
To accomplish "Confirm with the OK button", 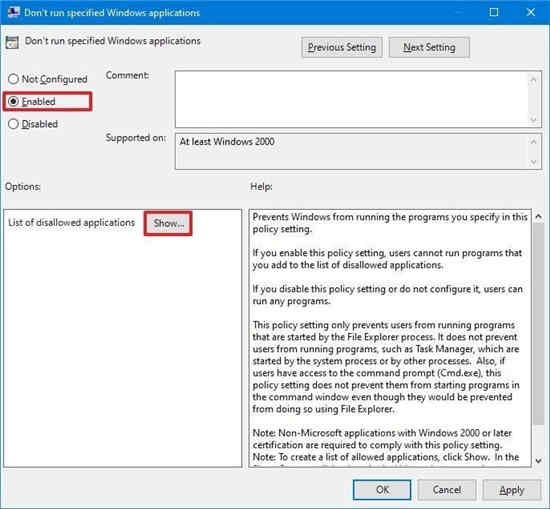I will pos(382,490).
